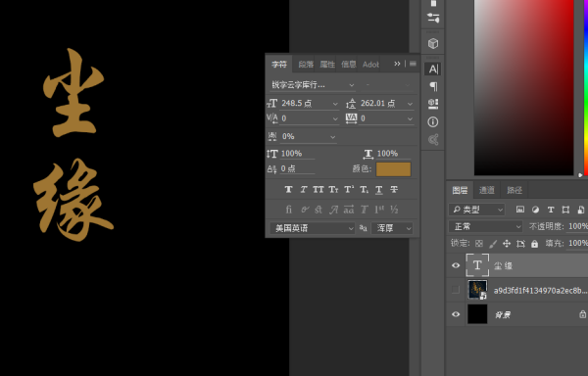588x376 pixels.
Task: Open the Info panel icon
Action: [433, 121]
